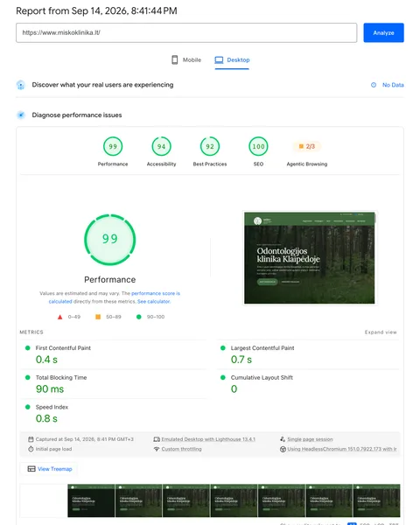The height and width of the screenshot is (525, 420).
Task: Switch to the Mobile tab
Action: tap(186, 59)
